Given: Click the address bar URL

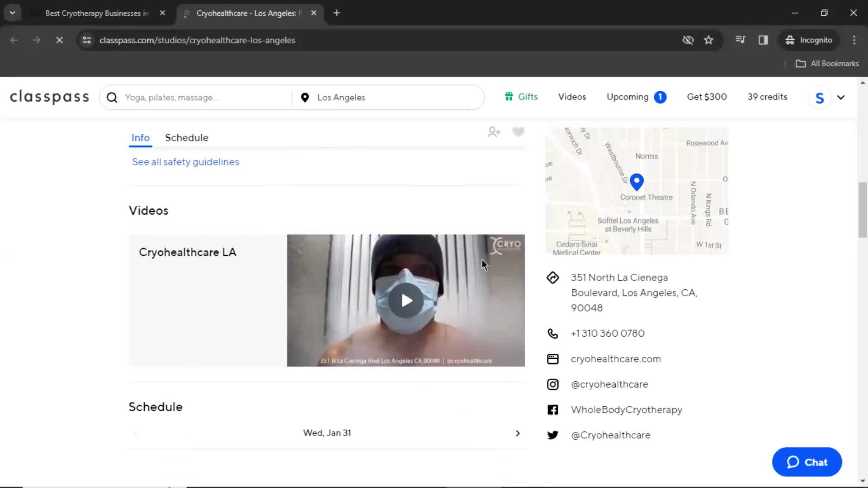Looking at the screenshot, I should click(197, 40).
